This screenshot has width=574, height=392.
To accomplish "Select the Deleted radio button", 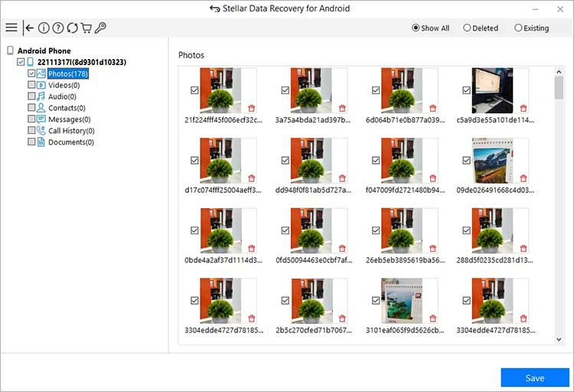I will (467, 28).
